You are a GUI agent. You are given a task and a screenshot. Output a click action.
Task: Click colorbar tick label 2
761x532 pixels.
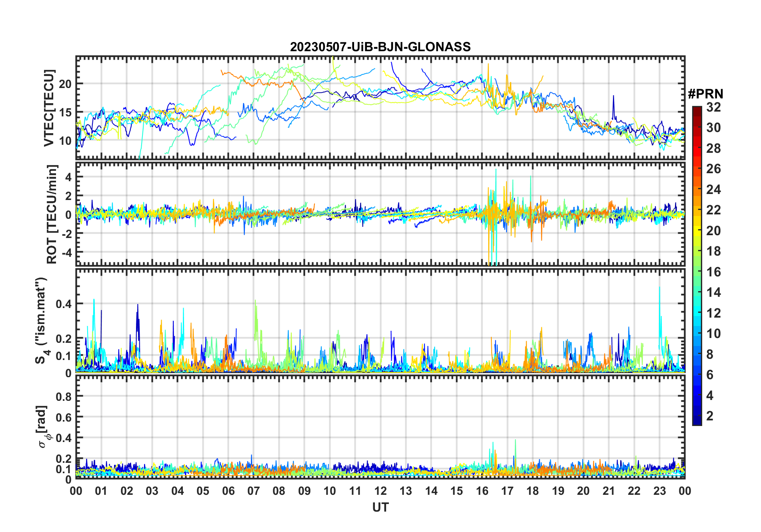(709, 416)
